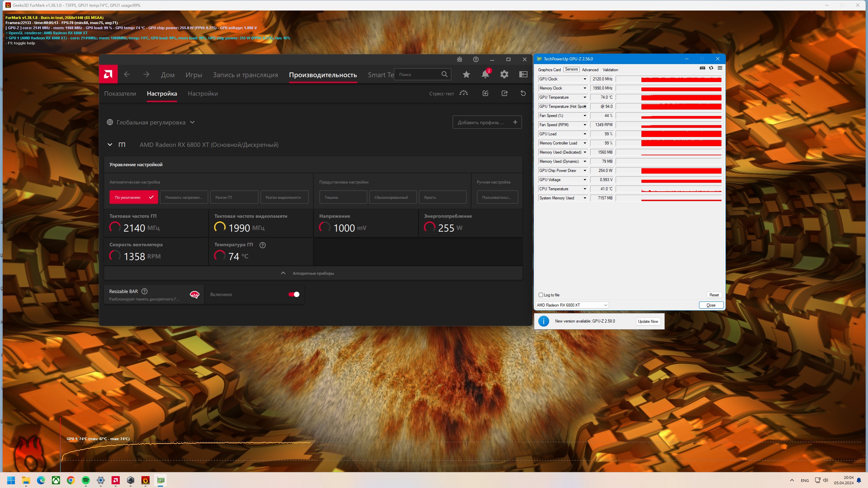Open Spotify from the taskbar
868x488 pixels.
(86, 480)
